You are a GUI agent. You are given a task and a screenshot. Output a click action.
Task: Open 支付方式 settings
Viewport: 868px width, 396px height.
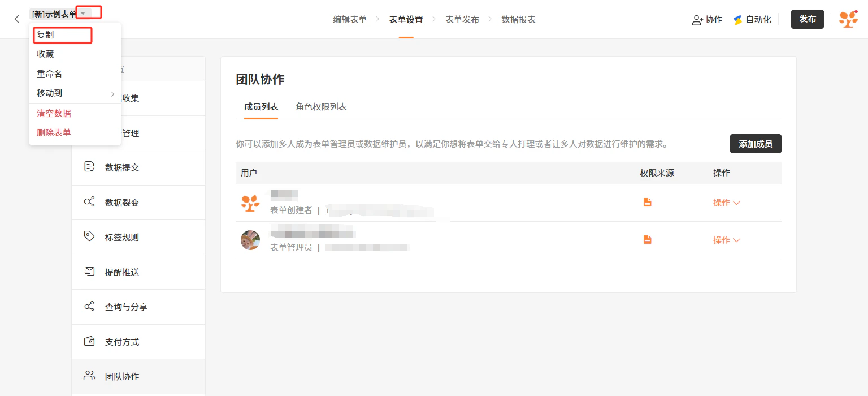coord(138,342)
